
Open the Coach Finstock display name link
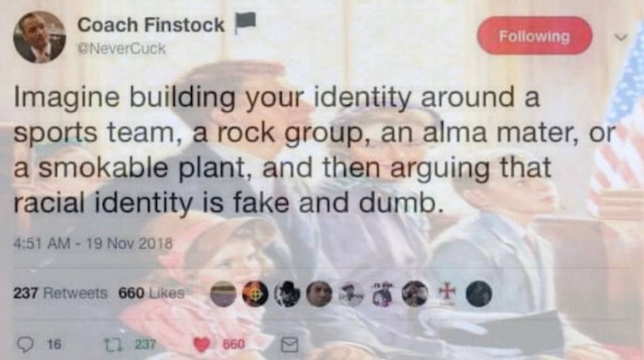click(x=151, y=25)
